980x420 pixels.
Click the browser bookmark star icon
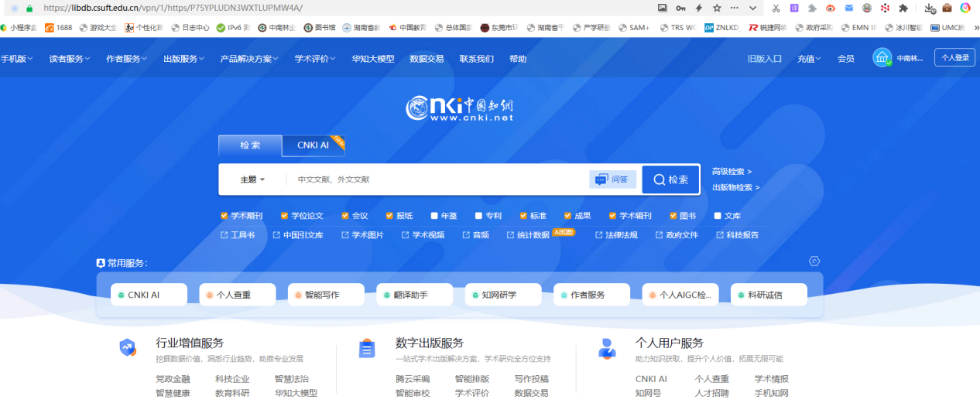coord(717,8)
